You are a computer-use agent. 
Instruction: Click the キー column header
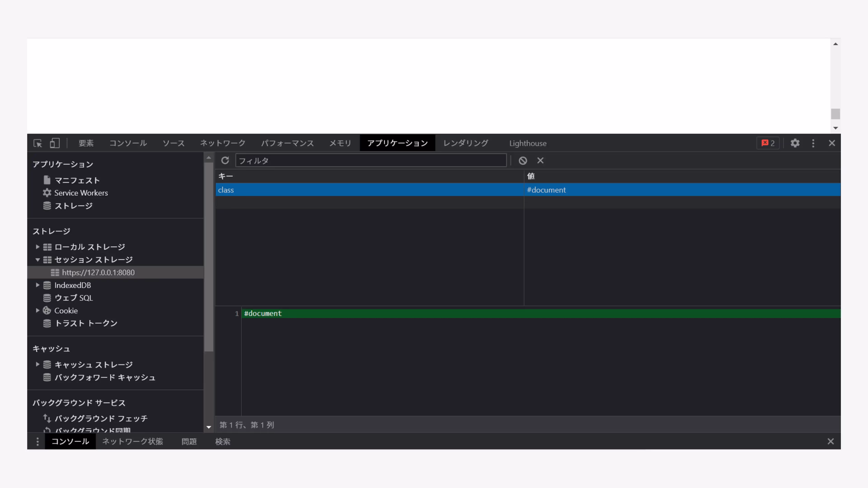pos(370,176)
